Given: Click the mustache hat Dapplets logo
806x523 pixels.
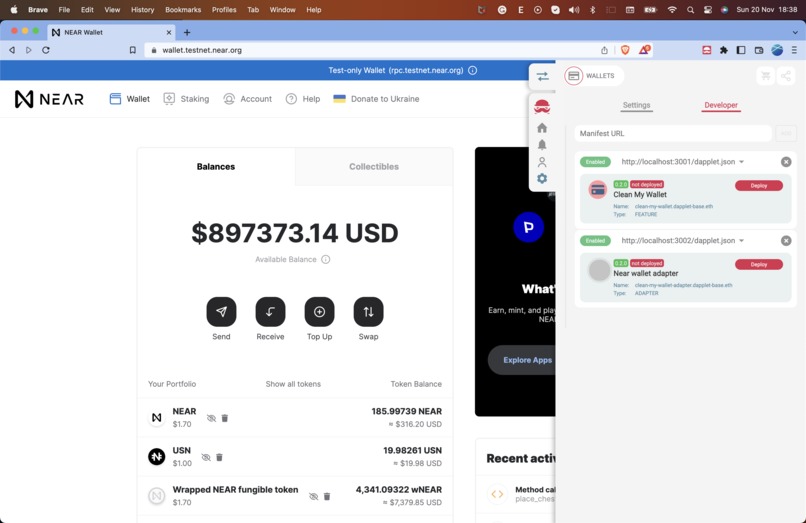Looking at the screenshot, I should pos(542,106).
